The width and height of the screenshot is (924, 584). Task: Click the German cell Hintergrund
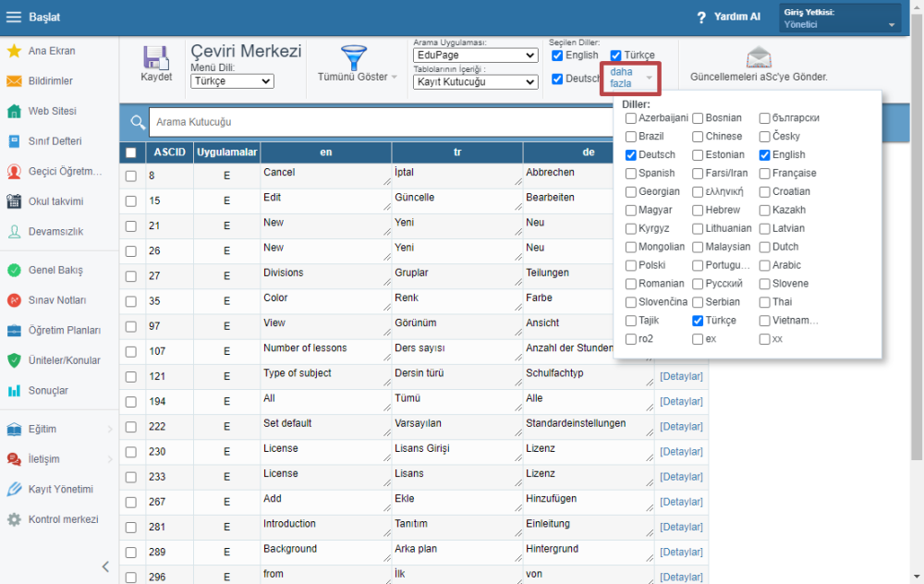click(589, 553)
